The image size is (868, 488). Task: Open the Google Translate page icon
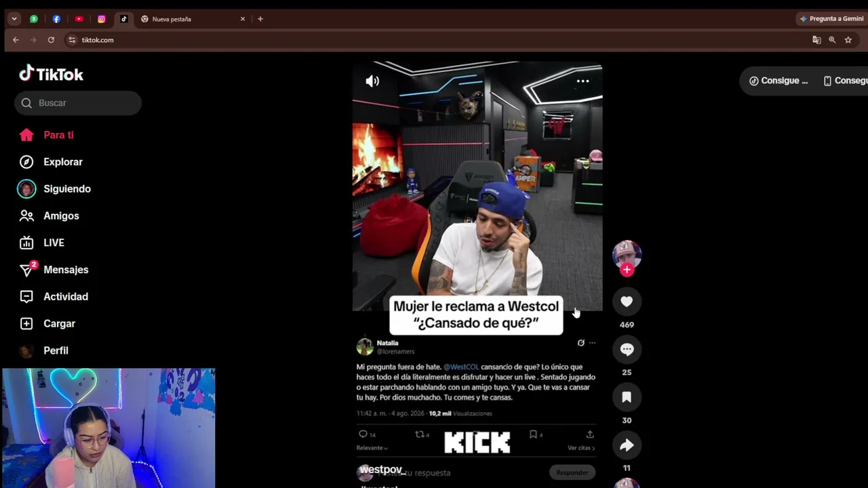[816, 40]
